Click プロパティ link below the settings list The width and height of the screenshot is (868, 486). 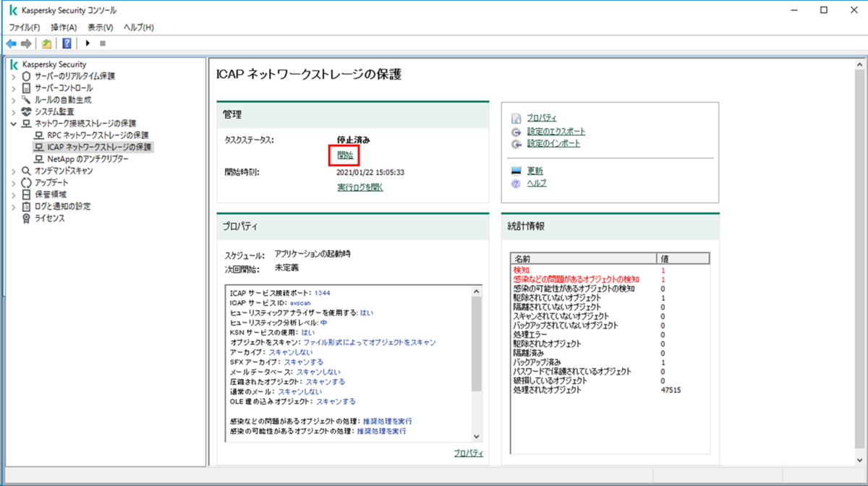(x=469, y=453)
